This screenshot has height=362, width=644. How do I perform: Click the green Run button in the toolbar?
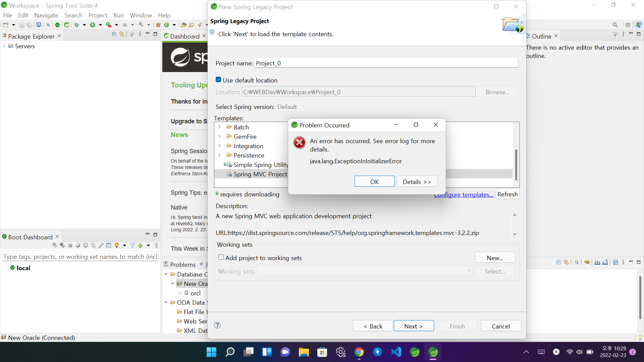[x=93, y=25]
